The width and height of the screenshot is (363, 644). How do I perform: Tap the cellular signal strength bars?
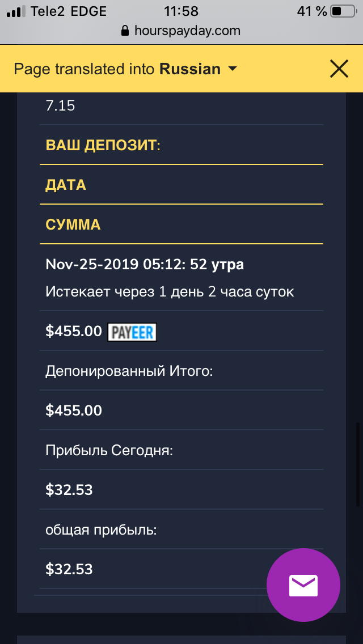coord(16,11)
